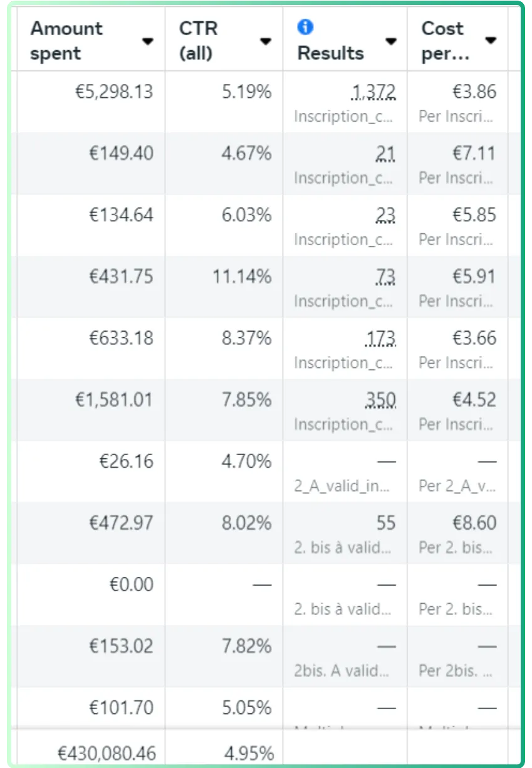The height and width of the screenshot is (768, 532).
Task: Open the CTR (all) column dropdown arrow
Action: [x=266, y=41]
